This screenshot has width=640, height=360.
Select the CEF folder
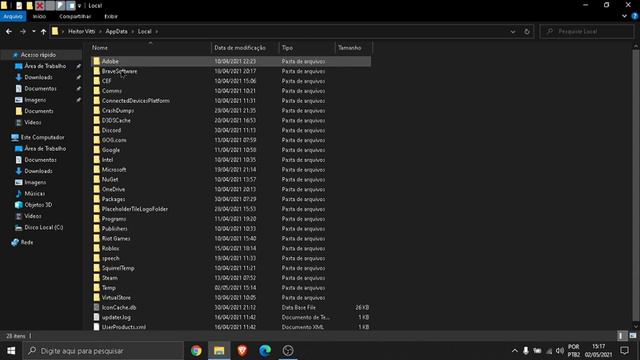tap(106, 81)
